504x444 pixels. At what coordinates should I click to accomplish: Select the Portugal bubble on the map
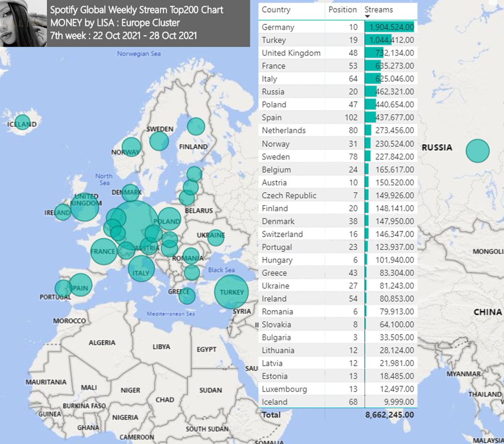point(63,288)
